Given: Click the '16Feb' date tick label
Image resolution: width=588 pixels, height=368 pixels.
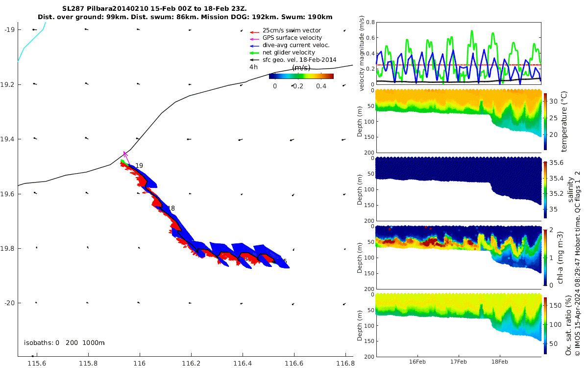Looking at the screenshot, I should pos(417,361).
